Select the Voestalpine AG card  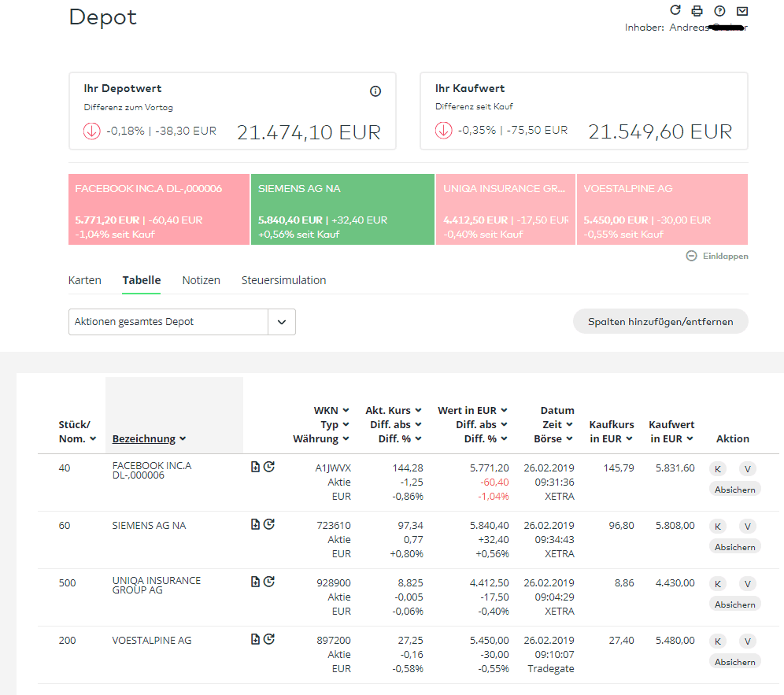coord(663,209)
